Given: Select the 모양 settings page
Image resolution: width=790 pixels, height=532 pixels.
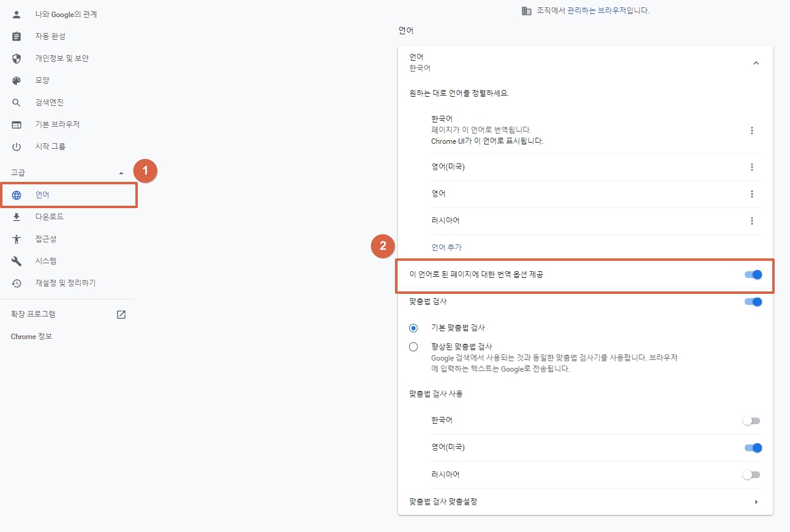Looking at the screenshot, I should (42, 80).
